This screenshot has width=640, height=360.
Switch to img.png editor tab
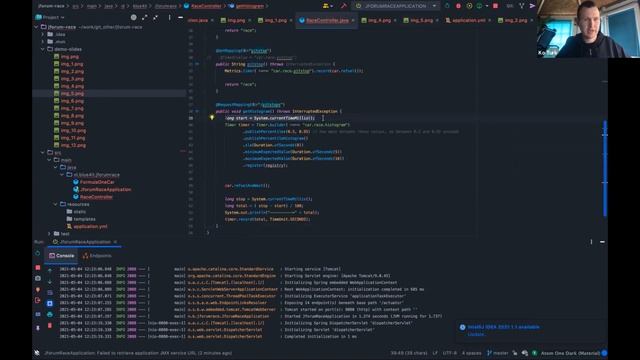(233, 20)
